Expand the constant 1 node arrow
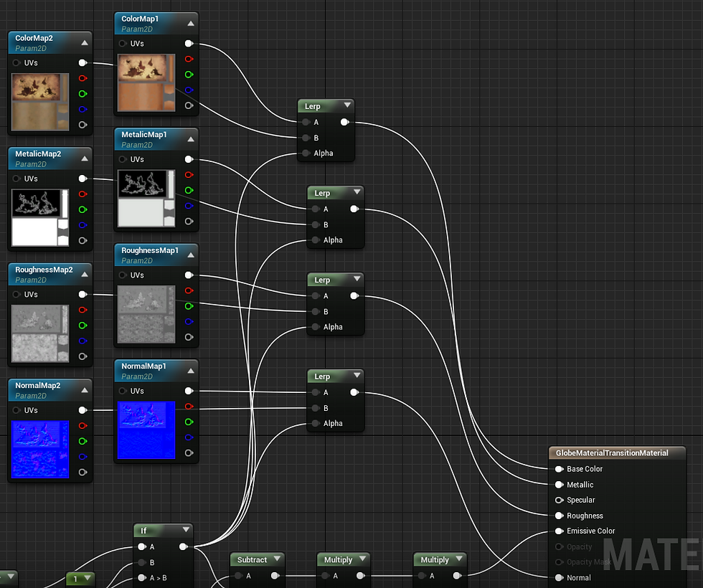Viewport: 703px width, 588px height. tap(88, 578)
